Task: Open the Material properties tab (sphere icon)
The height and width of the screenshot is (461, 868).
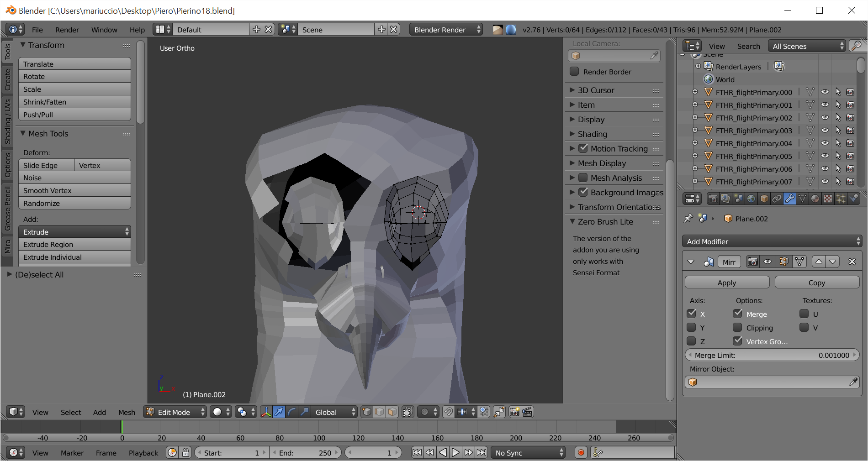Action: coord(815,199)
